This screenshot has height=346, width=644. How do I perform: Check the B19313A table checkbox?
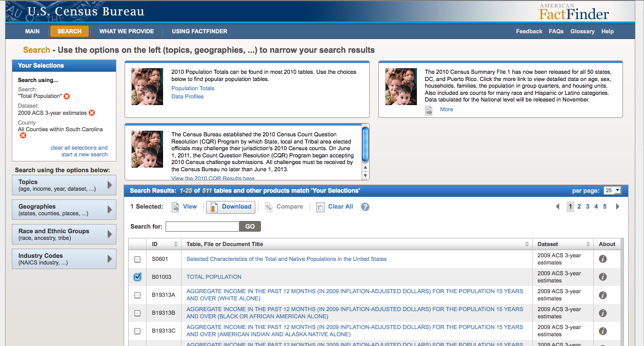coord(137,295)
